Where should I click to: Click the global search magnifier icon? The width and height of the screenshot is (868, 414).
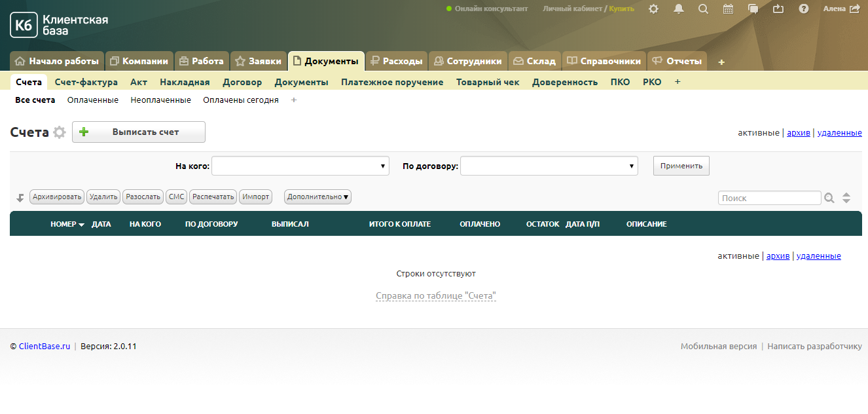pos(703,9)
